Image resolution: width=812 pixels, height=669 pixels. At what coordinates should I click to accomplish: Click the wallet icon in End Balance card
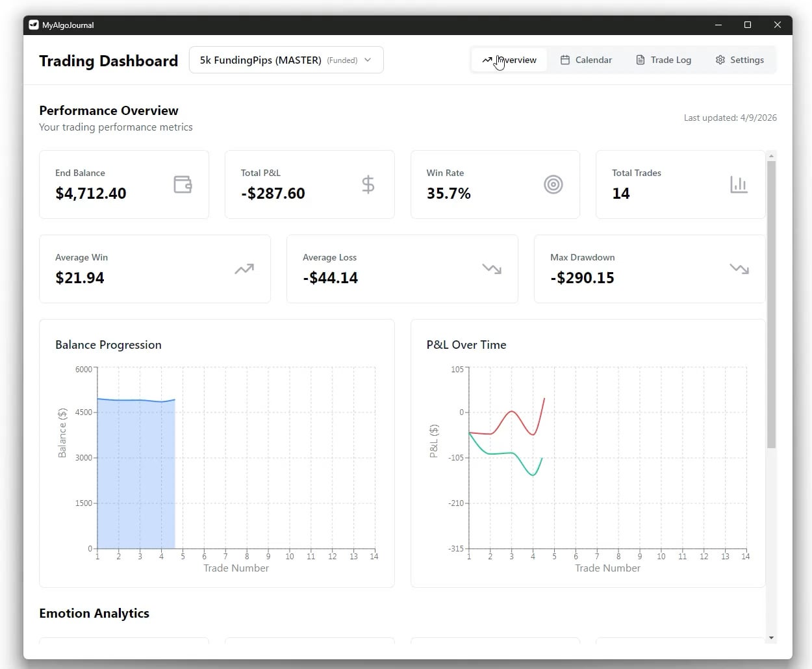coord(183,184)
